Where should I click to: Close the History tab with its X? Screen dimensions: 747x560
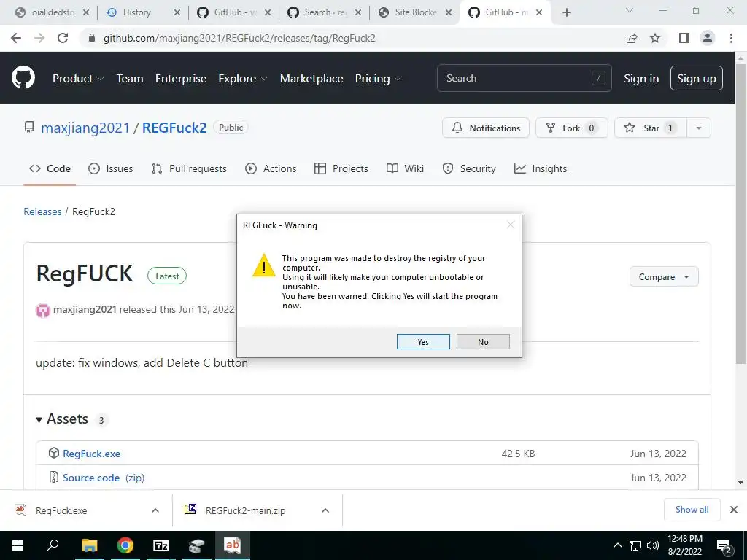(177, 13)
